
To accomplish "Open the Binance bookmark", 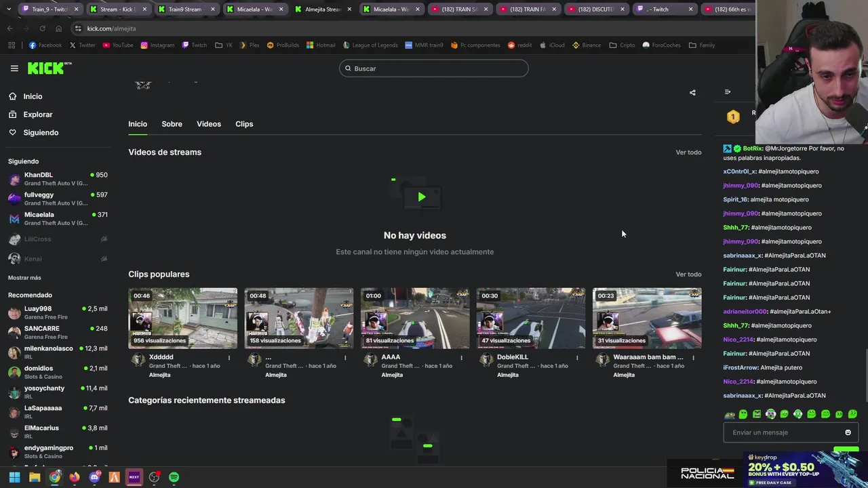I will (x=587, y=45).
